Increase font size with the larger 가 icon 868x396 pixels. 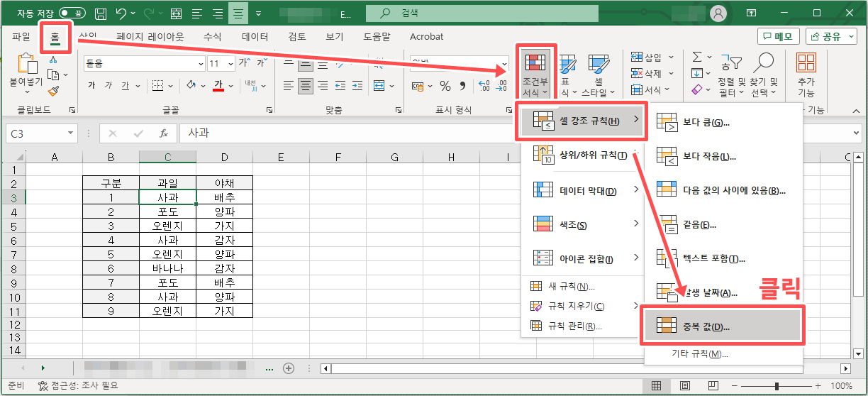click(x=244, y=63)
